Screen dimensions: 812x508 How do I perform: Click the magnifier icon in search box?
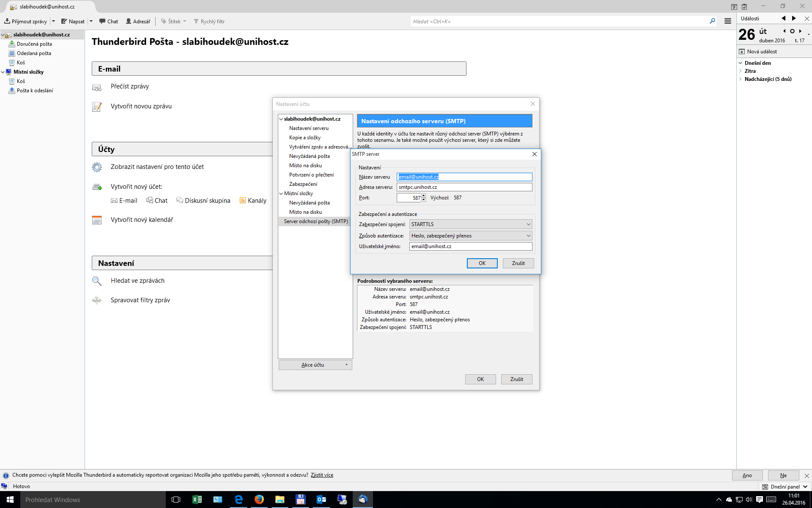pyautogui.click(x=712, y=21)
